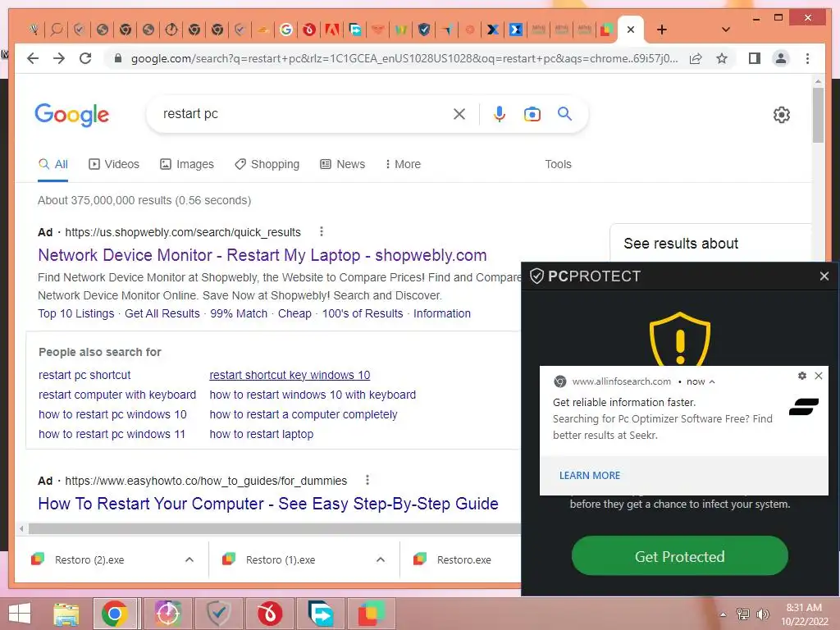Screen dimensions: 840x630
Task: Open the 99% Match sitelink
Action: tap(239, 313)
